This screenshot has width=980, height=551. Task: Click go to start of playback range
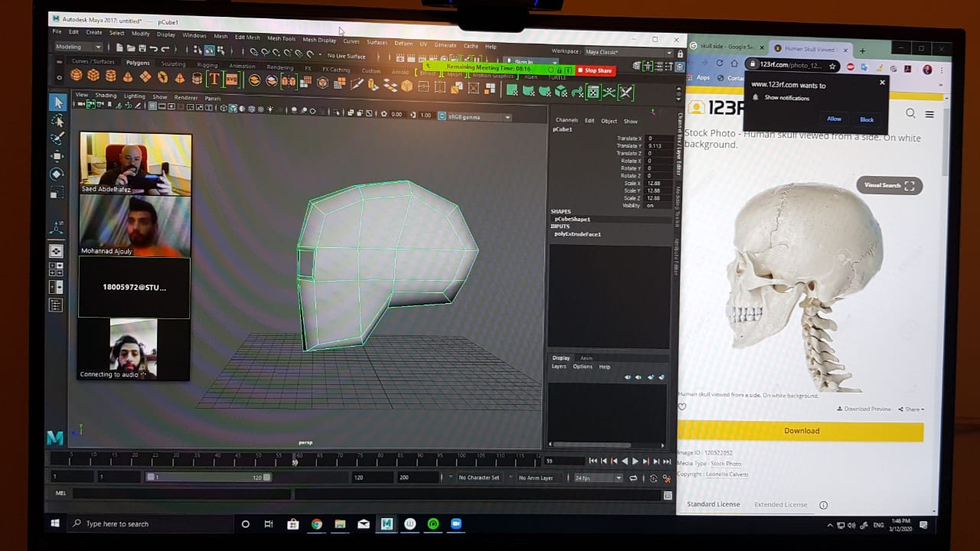point(593,461)
